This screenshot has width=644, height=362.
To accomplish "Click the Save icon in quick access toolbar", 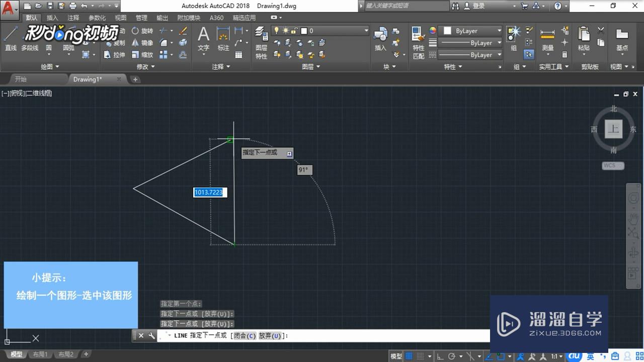I will coord(50,6).
